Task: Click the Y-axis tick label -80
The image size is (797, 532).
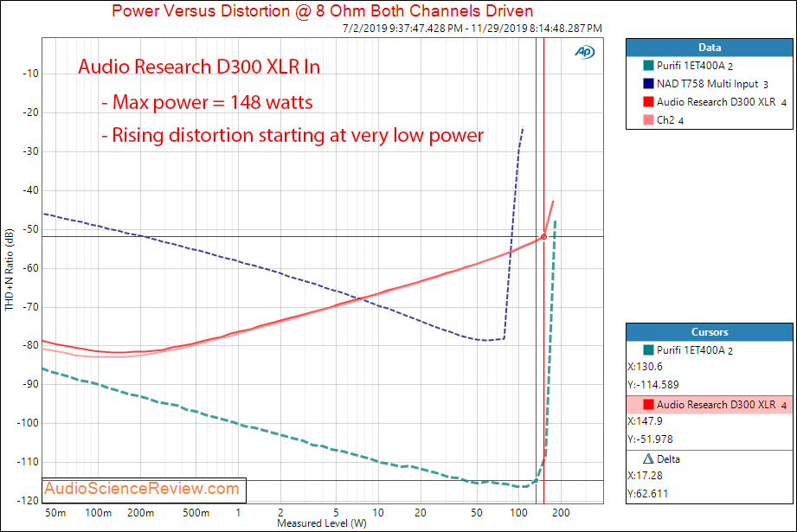Action: pos(30,345)
